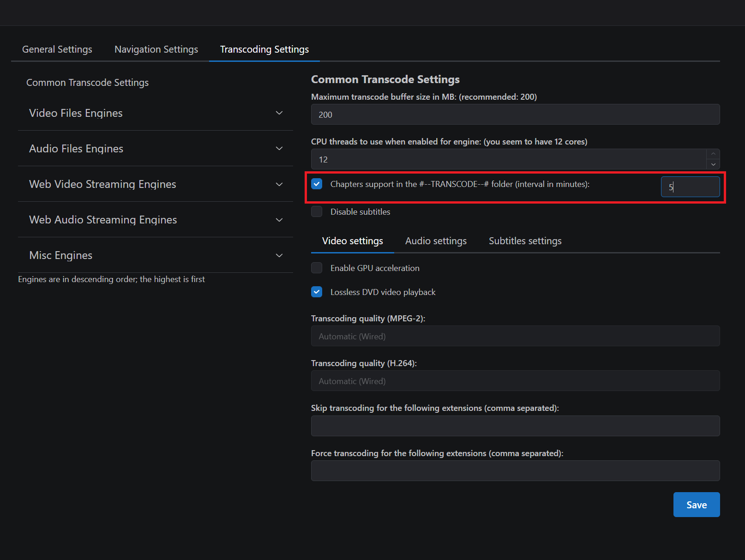Viewport: 745px width, 560px height.
Task: Click the Skip transcoding extensions field
Action: [515, 426]
